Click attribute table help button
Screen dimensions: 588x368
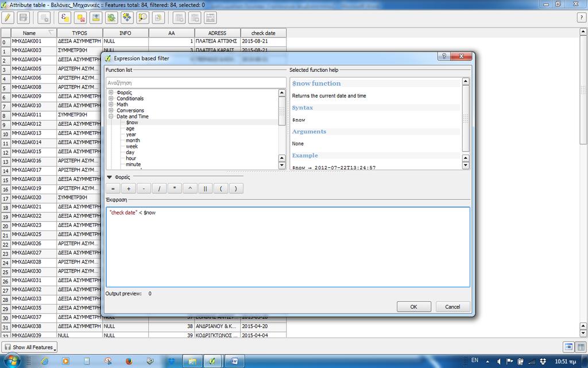coord(581,18)
